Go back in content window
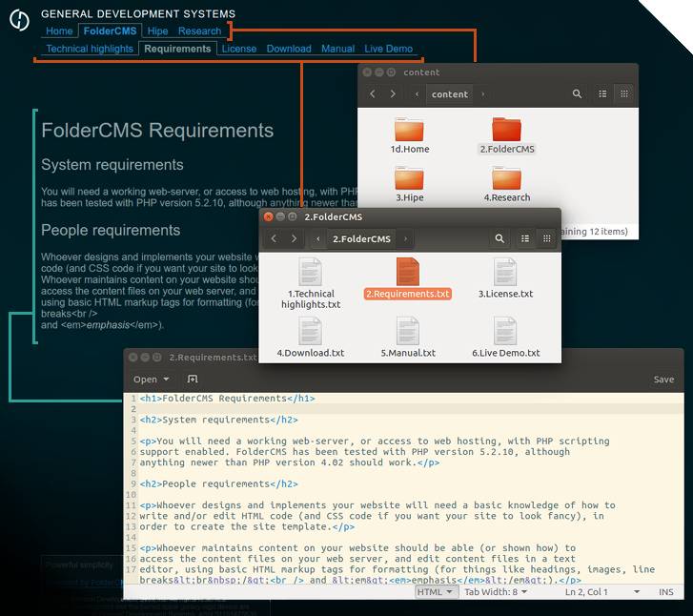The height and width of the screenshot is (616, 693). click(x=372, y=93)
